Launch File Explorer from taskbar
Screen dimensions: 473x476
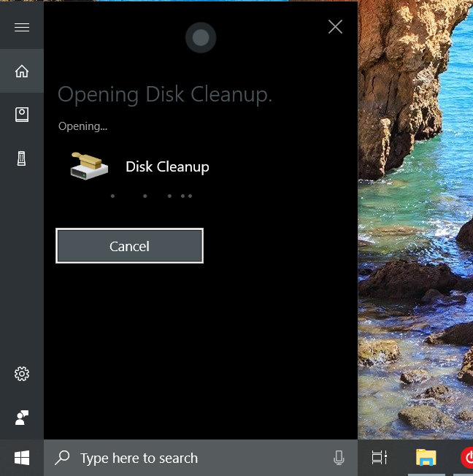(426, 458)
